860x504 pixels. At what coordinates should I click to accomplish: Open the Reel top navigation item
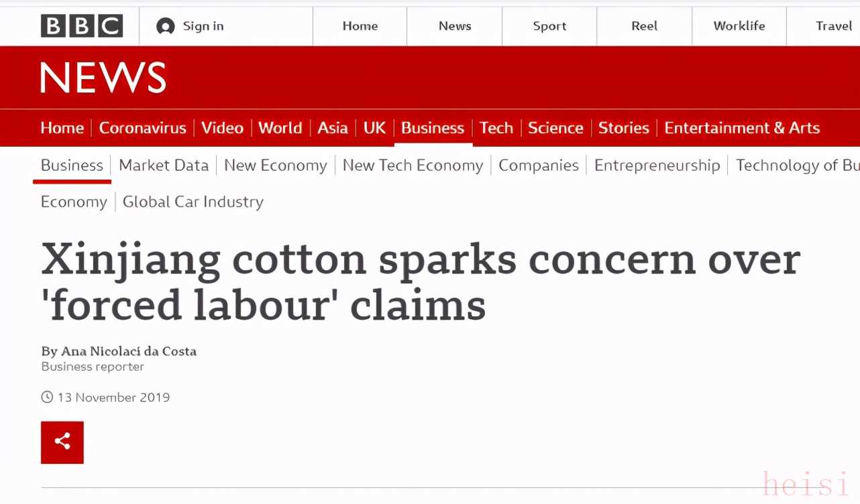pyautogui.click(x=644, y=26)
